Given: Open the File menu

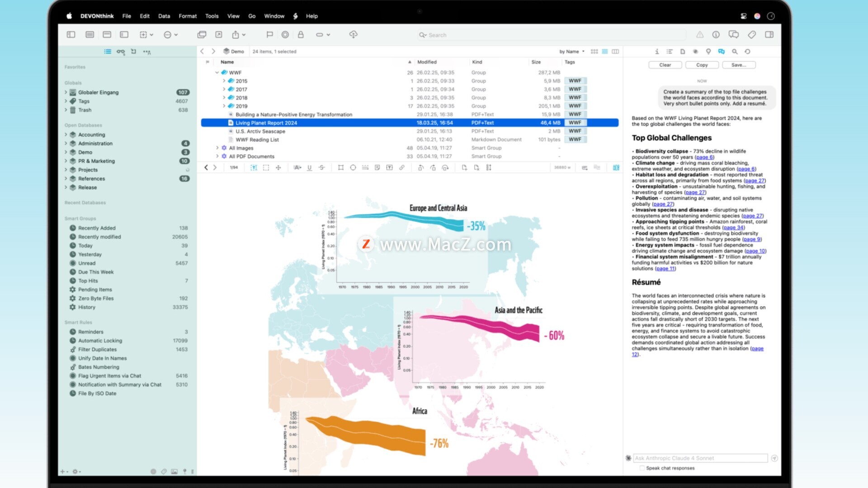Looking at the screenshot, I should (127, 16).
